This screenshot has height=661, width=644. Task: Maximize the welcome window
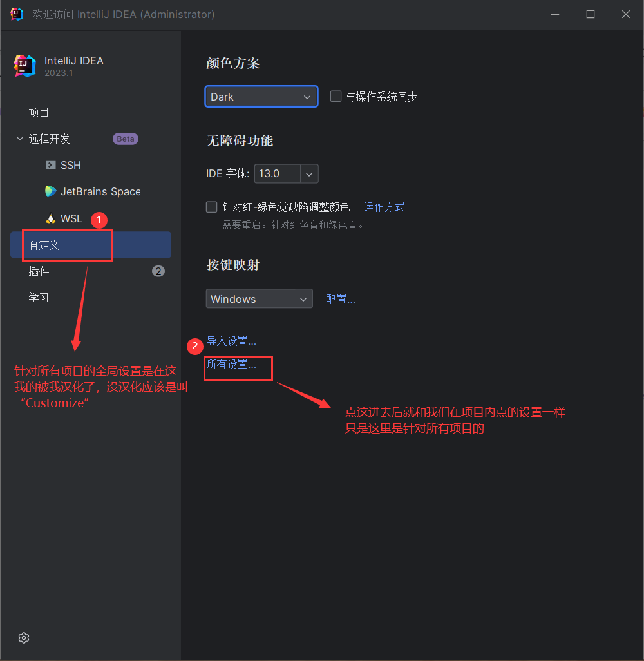(591, 14)
